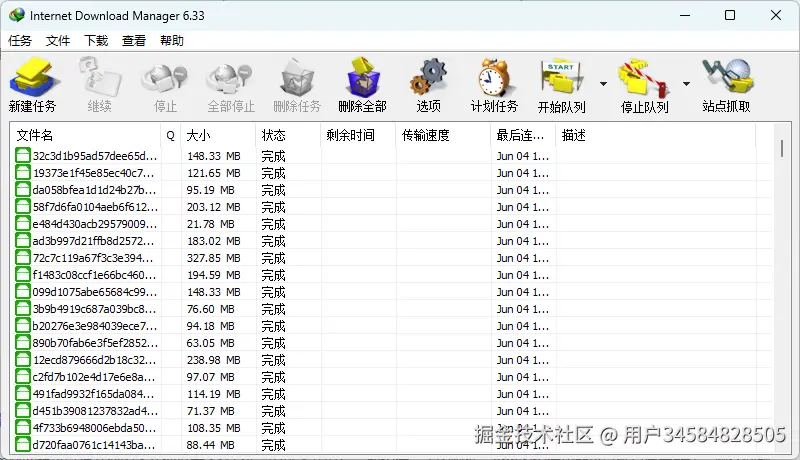
Task: Open 站点抓取 (site grabber) icon
Action: pyautogui.click(x=727, y=76)
